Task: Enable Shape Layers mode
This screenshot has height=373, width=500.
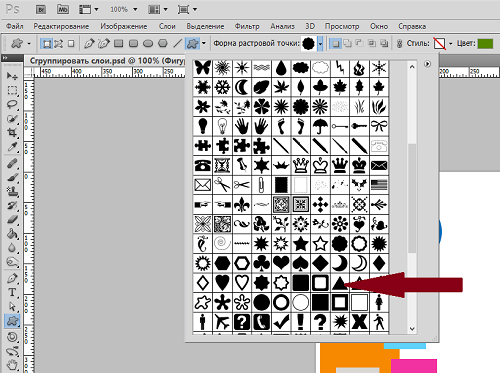Action: [x=46, y=43]
